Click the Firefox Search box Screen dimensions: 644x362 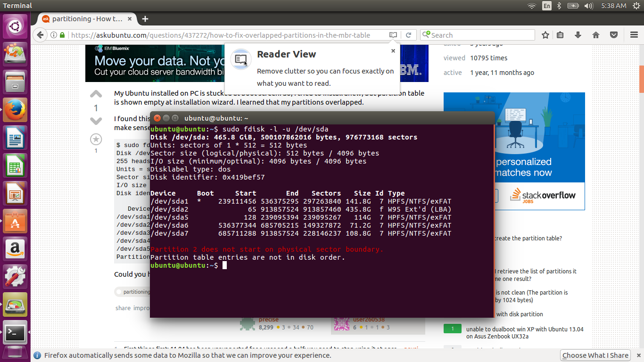(478, 35)
